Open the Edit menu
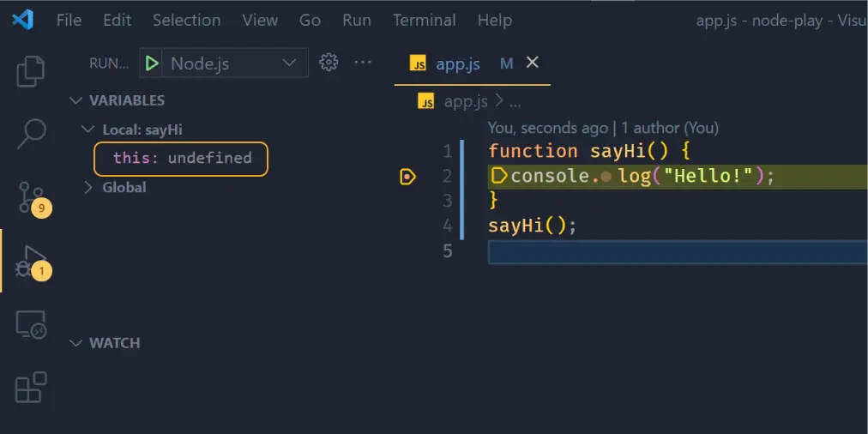Screen dimensions: 868x434 117,21
